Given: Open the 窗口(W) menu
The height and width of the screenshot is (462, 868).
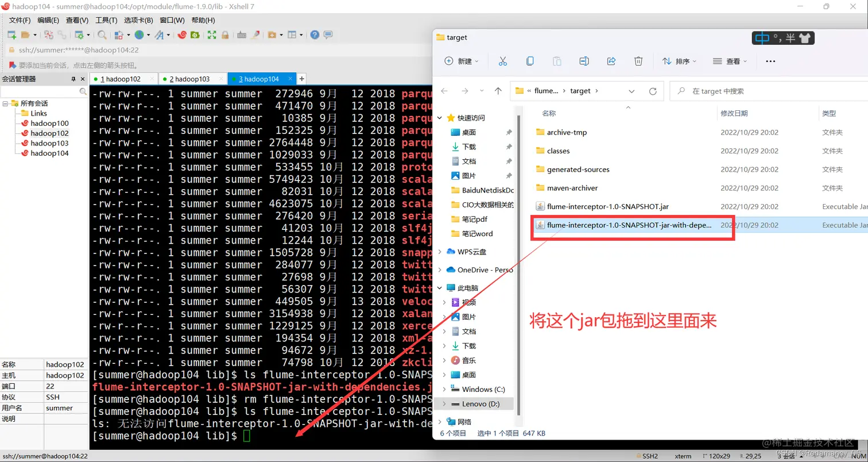Looking at the screenshot, I should click(172, 20).
